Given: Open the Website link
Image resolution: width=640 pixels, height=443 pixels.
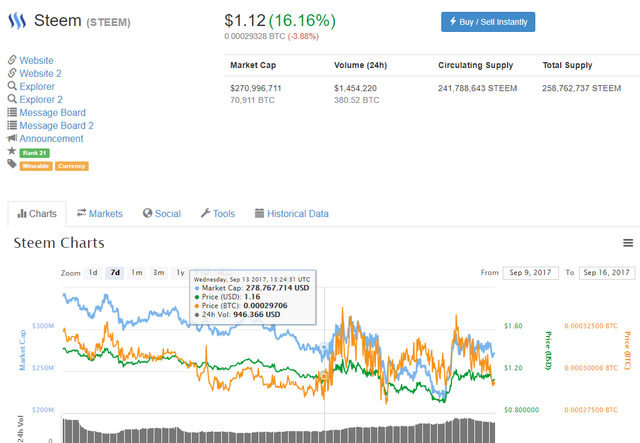Looking at the screenshot, I should (36, 60).
